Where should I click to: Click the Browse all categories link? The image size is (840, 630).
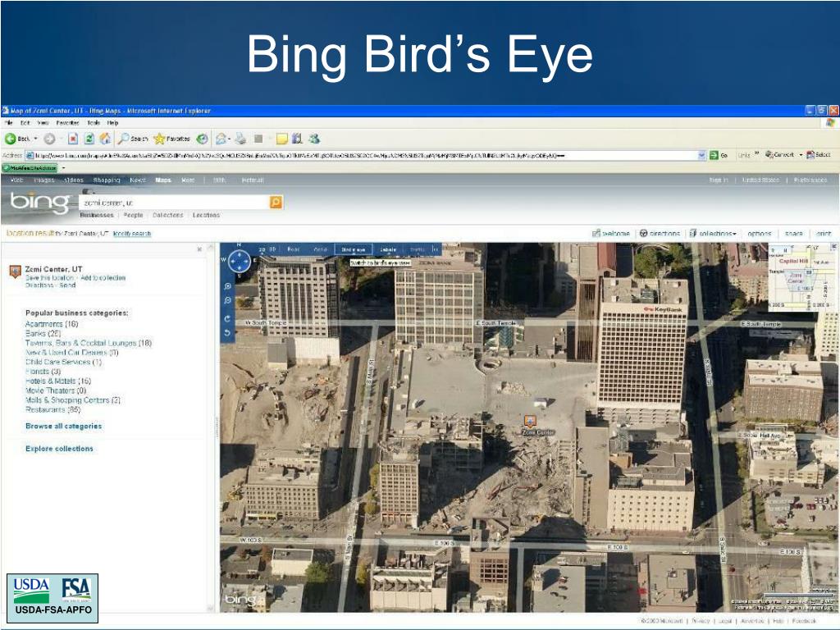[x=64, y=426]
